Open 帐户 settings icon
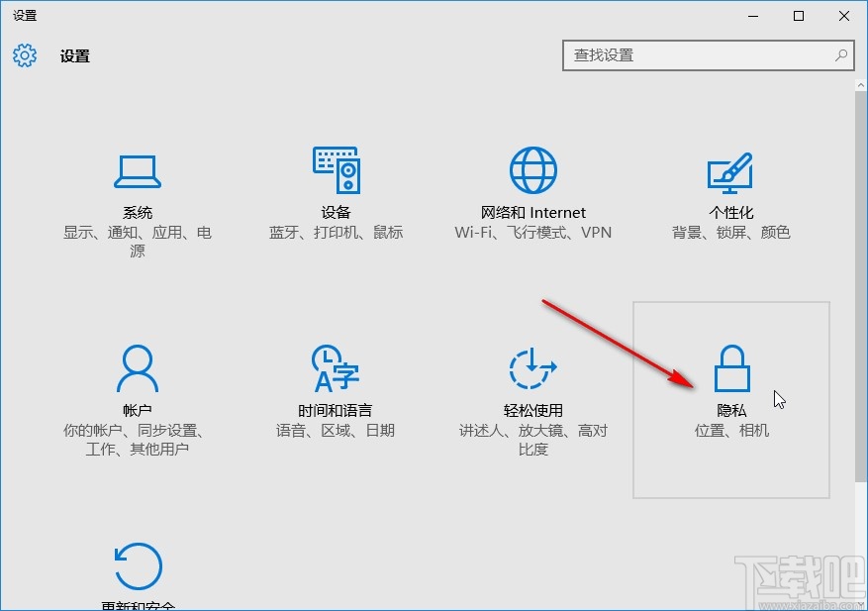Screen dimensions: 868x611 click(x=138, y=368)
